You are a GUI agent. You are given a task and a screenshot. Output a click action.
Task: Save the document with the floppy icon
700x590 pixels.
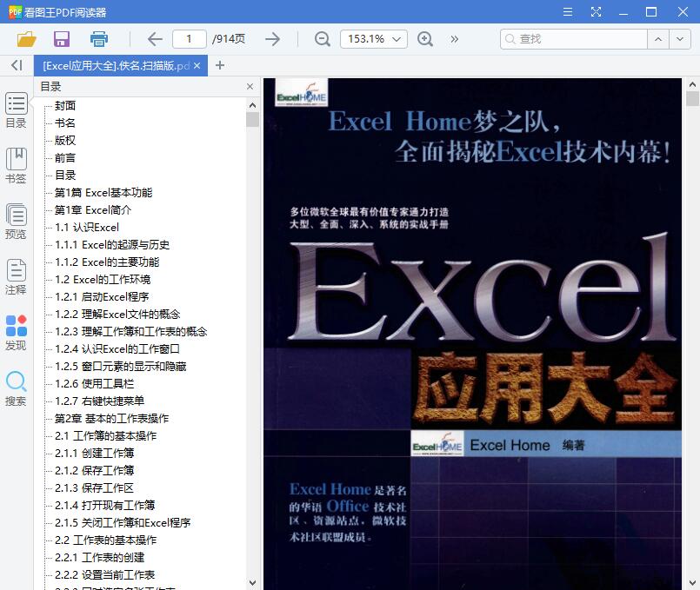(62, 39)
